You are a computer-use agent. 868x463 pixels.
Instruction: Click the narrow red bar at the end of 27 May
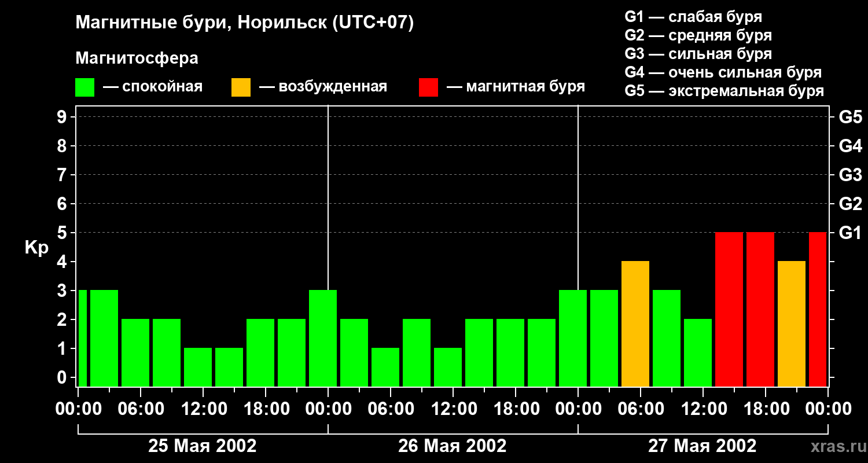tap(818, 309)
